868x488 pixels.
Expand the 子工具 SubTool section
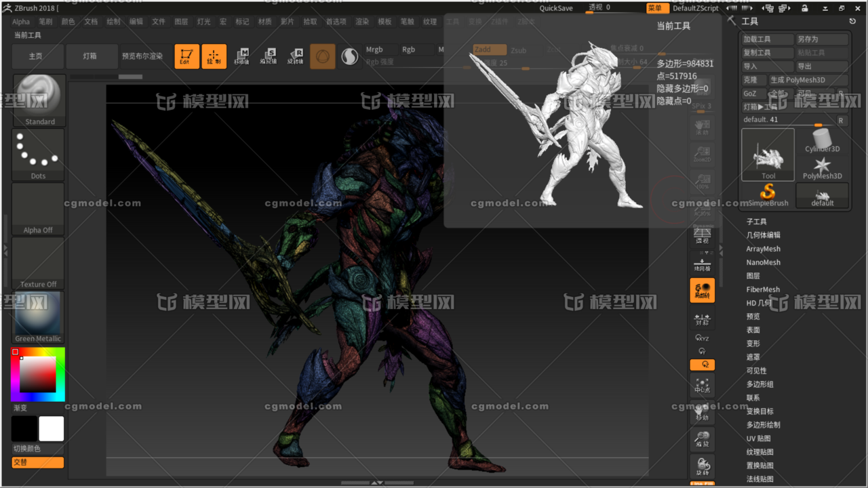pos(757,222)
